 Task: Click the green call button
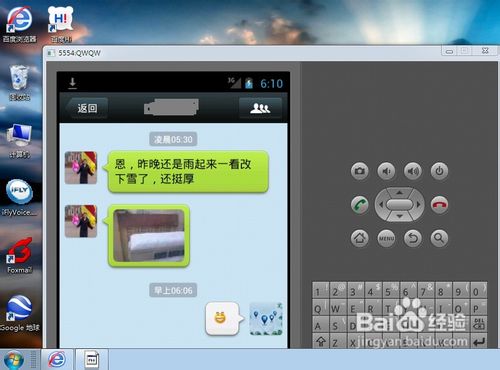[x=359, y=204]
